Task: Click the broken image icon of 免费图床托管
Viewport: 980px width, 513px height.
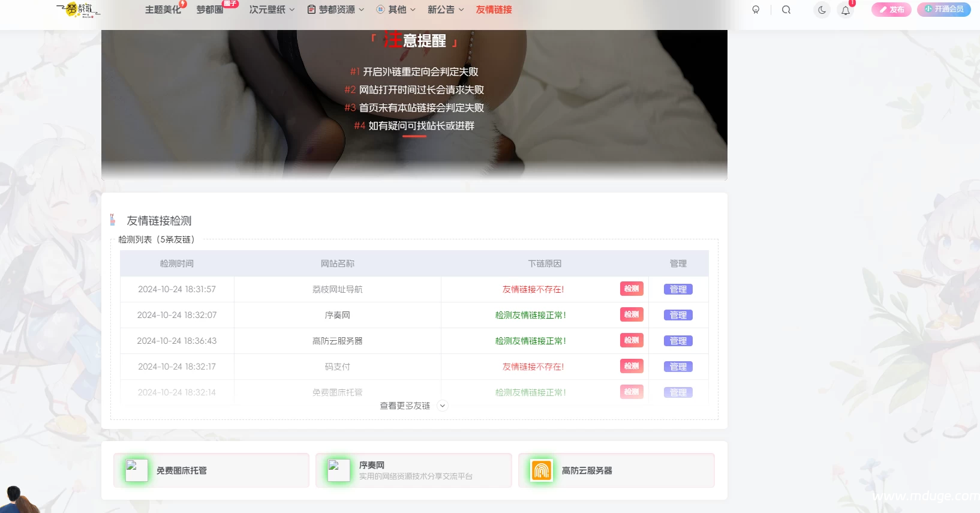Action: [136, 470]
